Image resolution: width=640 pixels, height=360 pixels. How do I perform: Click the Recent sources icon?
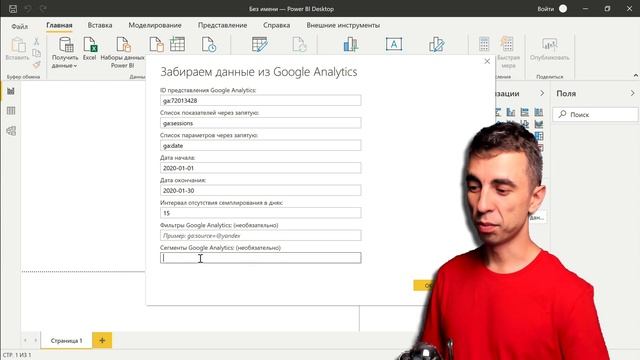[x=209, y=44]
